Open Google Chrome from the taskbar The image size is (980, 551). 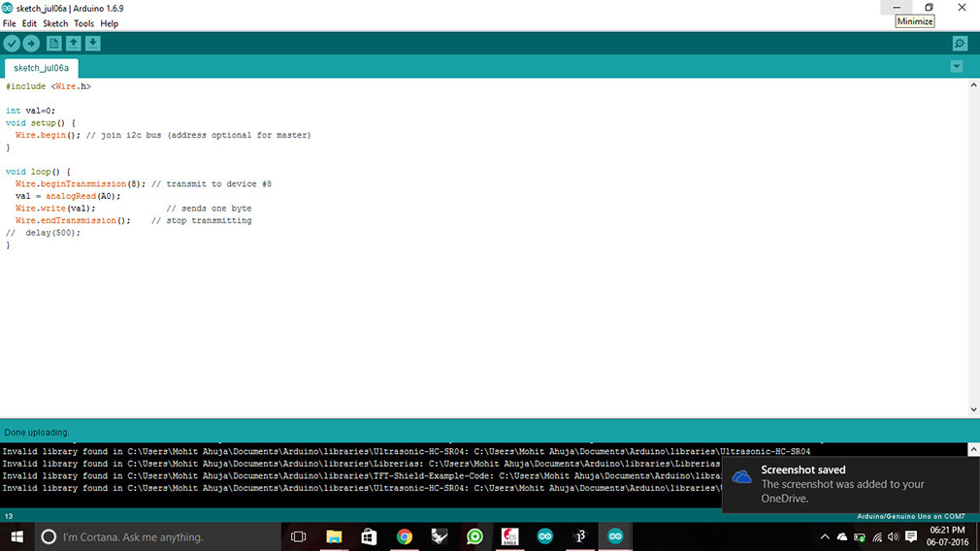coord(405,536)
